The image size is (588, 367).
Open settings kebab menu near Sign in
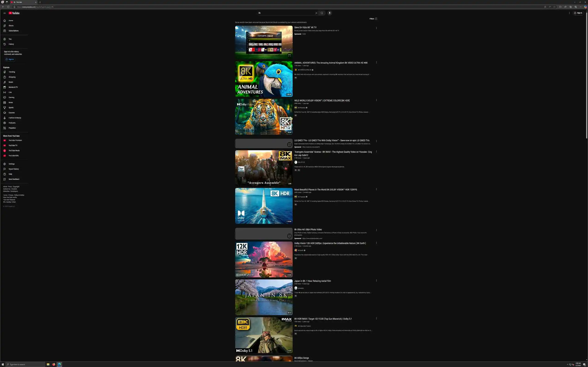click(569, 13)
